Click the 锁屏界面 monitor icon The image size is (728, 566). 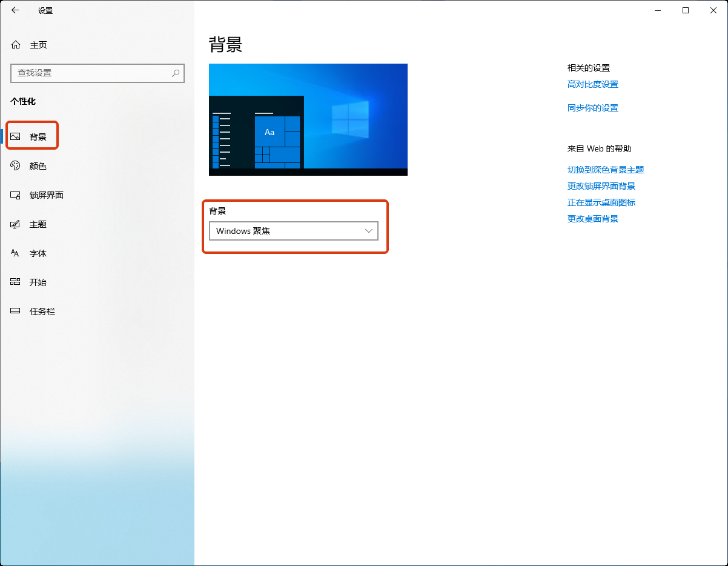(16, 195)
